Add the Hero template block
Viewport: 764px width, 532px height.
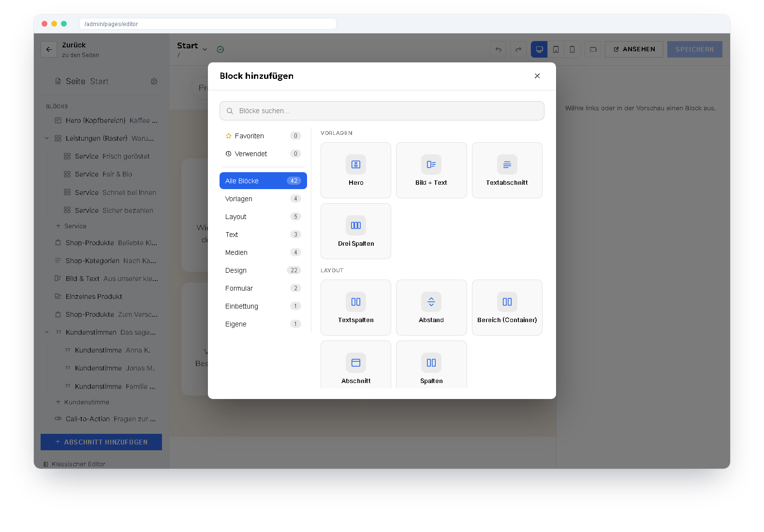356,170
